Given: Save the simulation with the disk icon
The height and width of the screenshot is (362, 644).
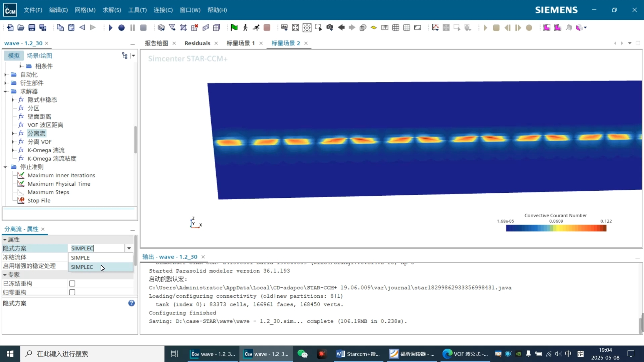Looking at the screenshot, I should pos(32,28).
